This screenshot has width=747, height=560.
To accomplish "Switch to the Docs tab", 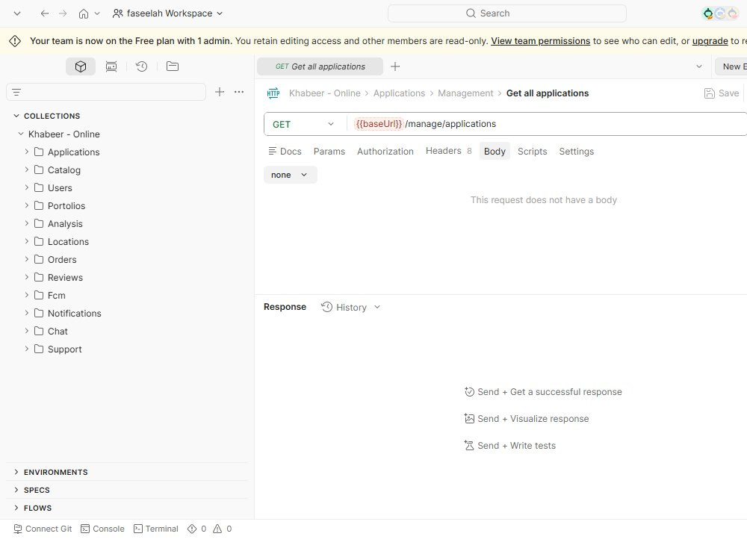I will (285, 152).
